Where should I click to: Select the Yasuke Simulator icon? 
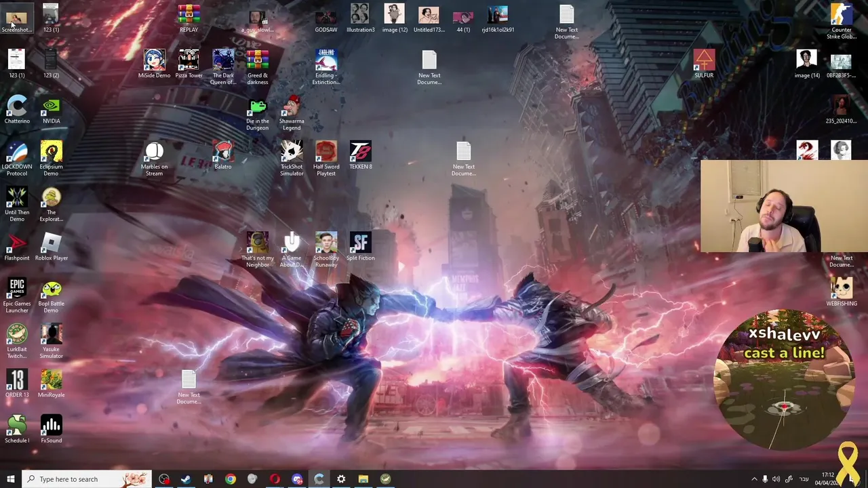pyautogui.click(x=52, y=341)
